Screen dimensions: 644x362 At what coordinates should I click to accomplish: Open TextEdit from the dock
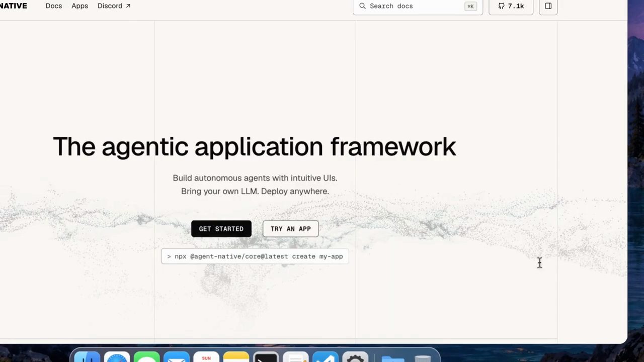[x=295, y=357]
